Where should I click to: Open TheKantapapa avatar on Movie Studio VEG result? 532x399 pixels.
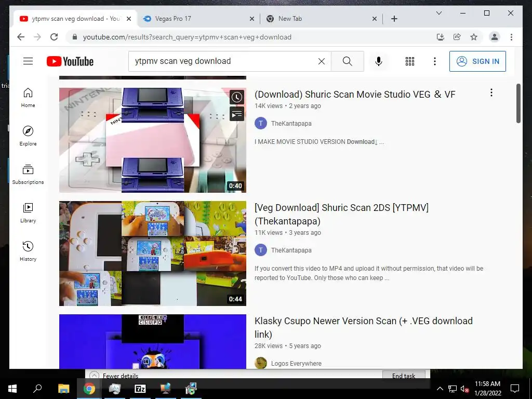pyautogui.click(x=261, y=123)
